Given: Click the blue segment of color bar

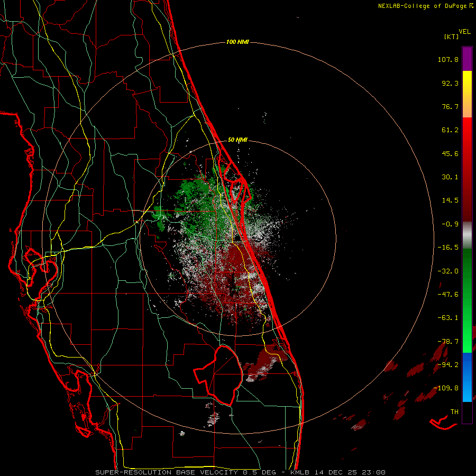Looking at the screenshot, I should [x=467, y=377].
